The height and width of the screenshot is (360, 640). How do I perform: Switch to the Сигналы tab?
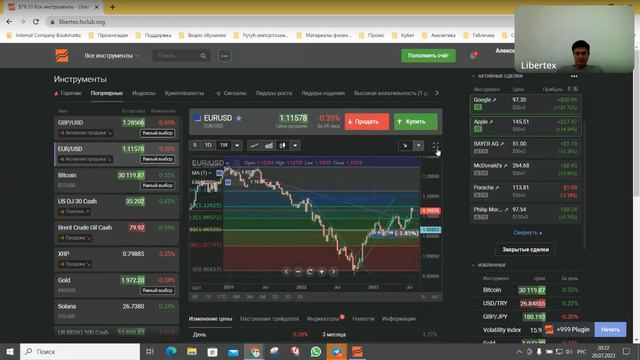[231, 93]
